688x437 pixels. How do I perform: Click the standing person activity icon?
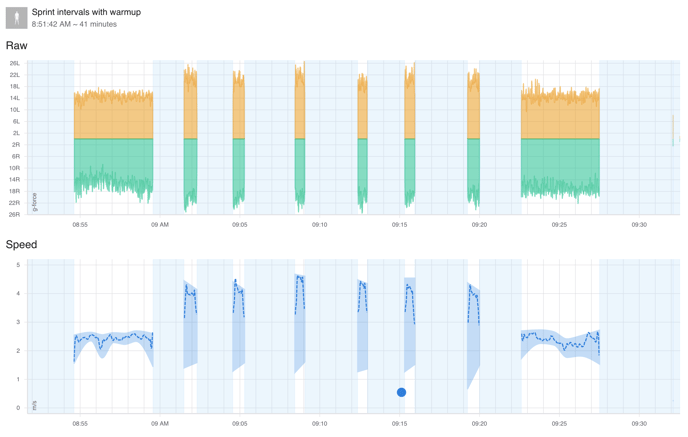[17, 18]
